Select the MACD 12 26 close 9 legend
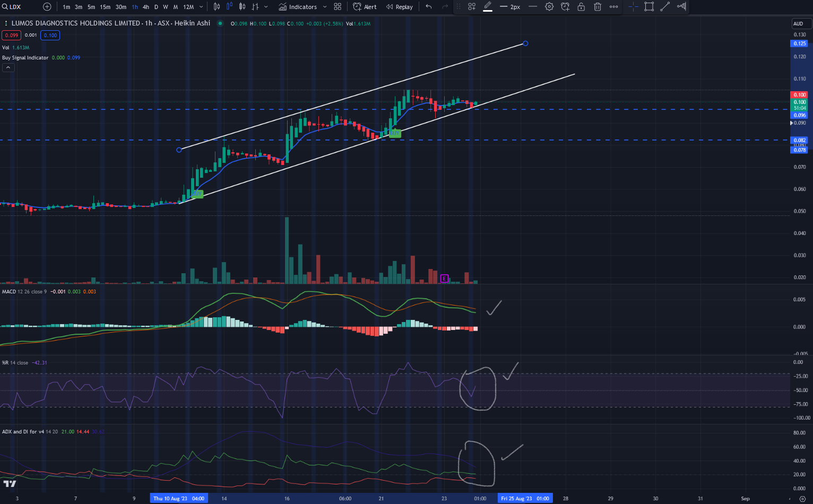This screenshot has height=504, width=813. click(49, 291)
